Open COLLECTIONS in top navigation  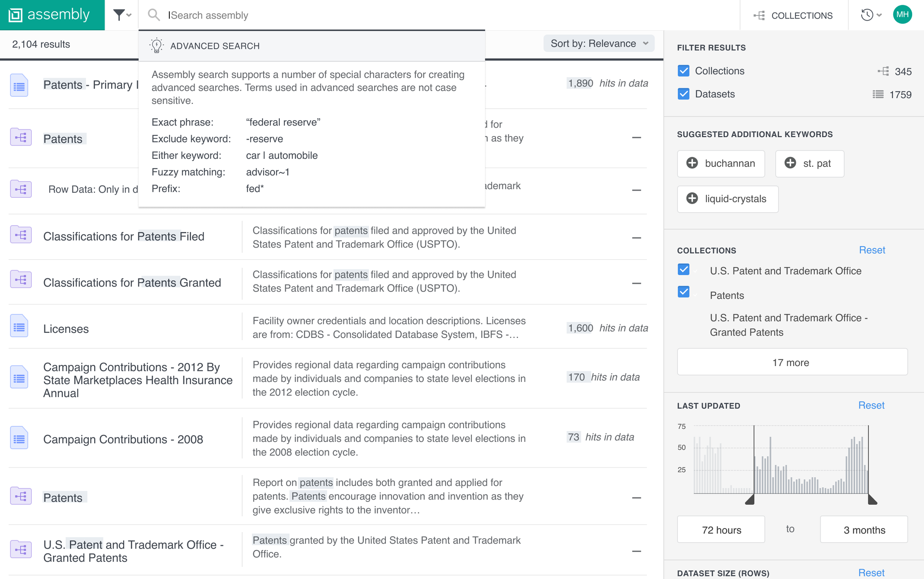click(794, 15)
